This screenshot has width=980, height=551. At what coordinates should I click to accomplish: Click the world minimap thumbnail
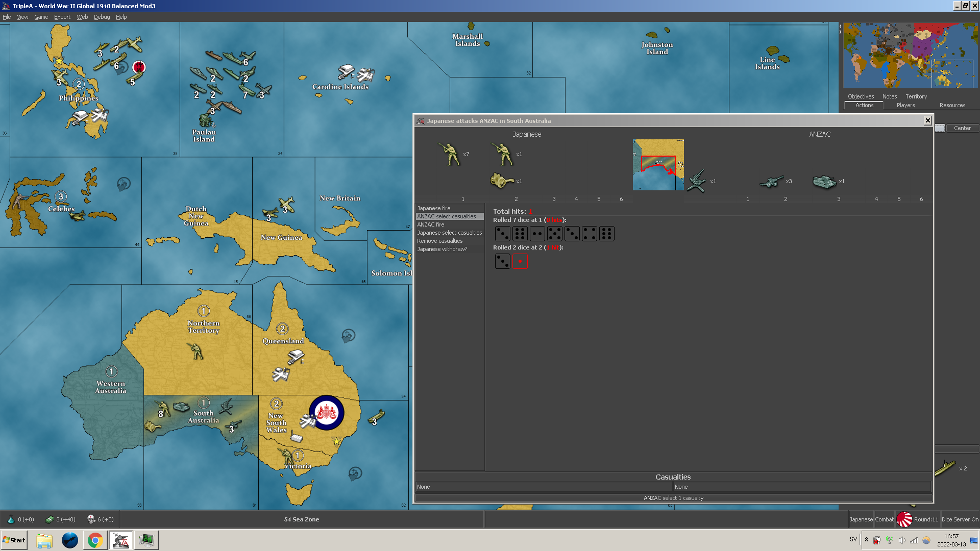coord(910,55)
